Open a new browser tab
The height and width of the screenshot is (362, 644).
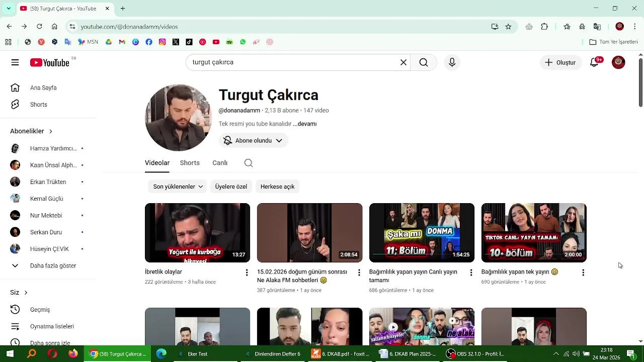click(x=123, y=9)
